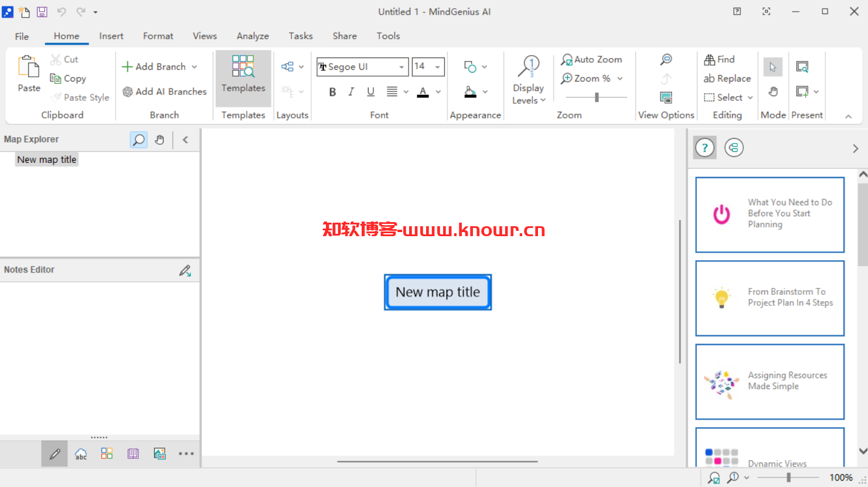Click the presentation preview icon
Viewport: 868px width, 487px height.
[802, 67]
